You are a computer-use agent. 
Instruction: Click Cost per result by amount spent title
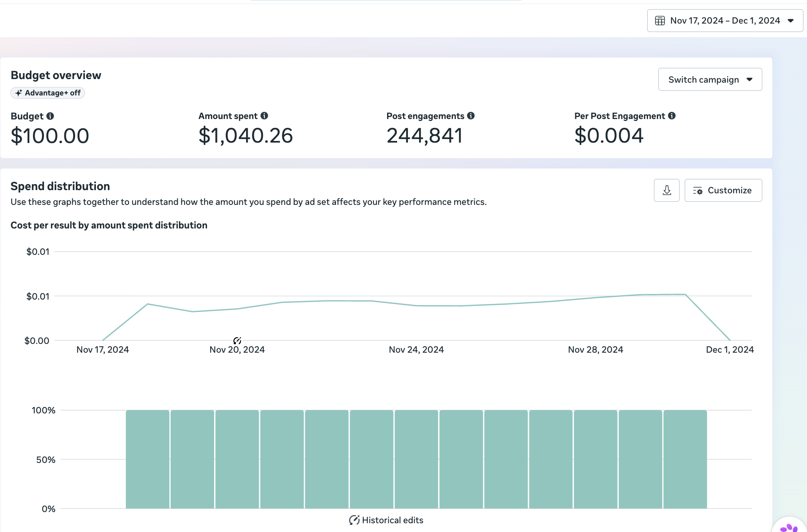(x=109, y=225)
